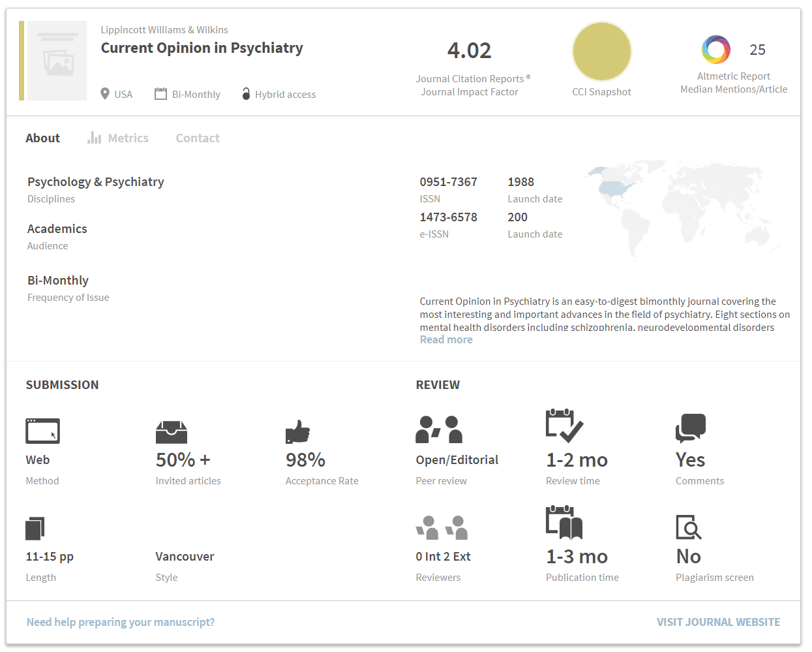Click the 1-3 mo publication time value

pyautogui.click(x=577, y=556)
